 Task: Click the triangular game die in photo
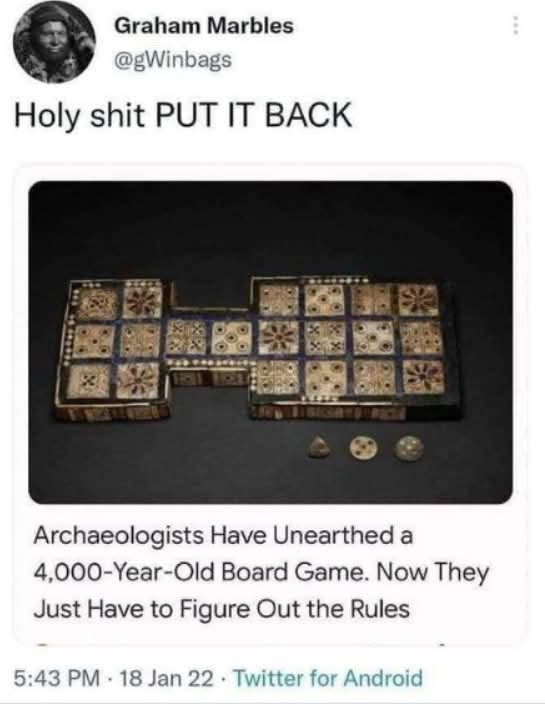tap(320, 448)
